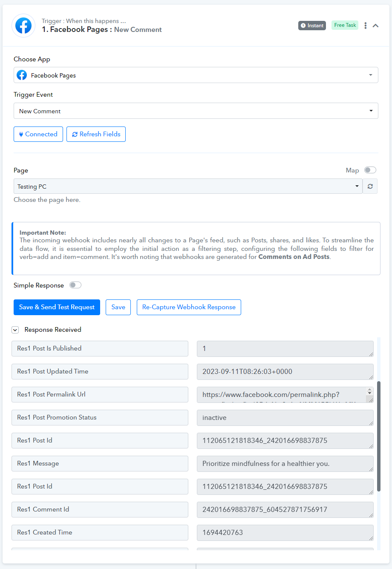Click the Instant badge
Screen dimensions: 392x569
pos(312,26)
